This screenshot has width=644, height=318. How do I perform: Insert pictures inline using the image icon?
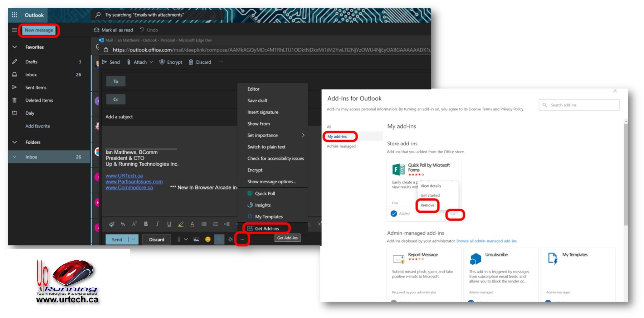196,239
